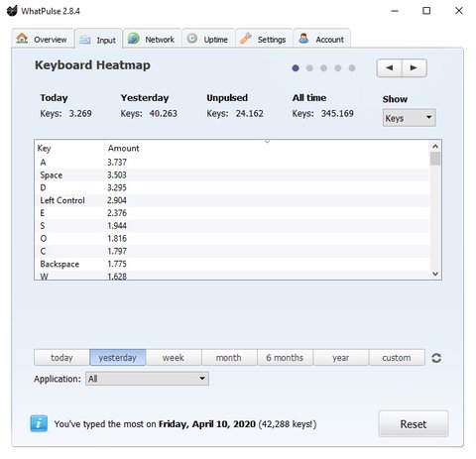Viewport: 476px width, 459px height.
Task: Toggle the week time range button
Action: pyautogui.click(x=174, y=358)
